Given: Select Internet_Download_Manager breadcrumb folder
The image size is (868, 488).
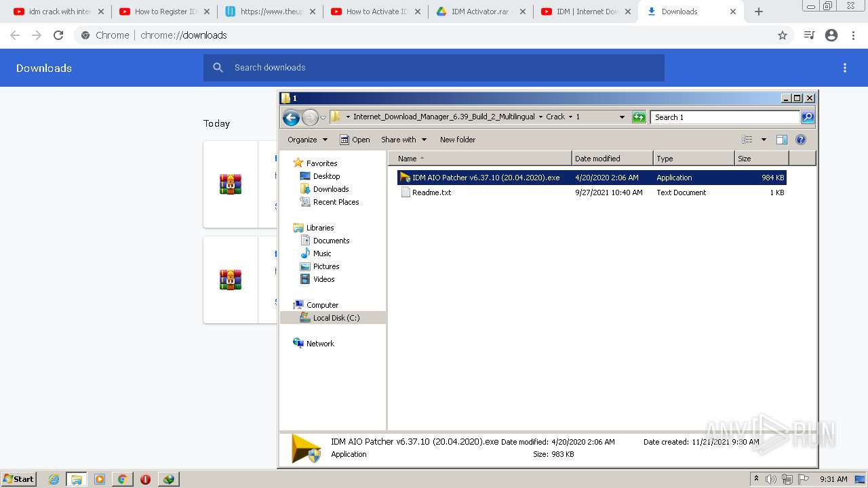Looking at the screenshot, I should 443,117.
